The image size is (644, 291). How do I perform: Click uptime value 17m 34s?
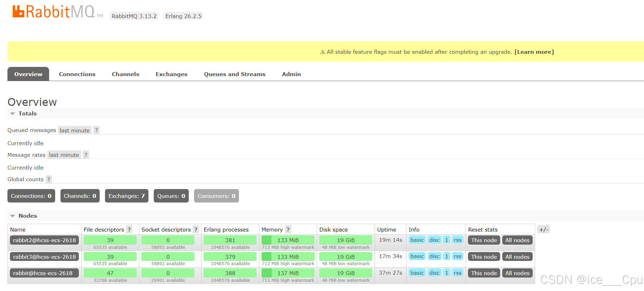tap(391, 256)
